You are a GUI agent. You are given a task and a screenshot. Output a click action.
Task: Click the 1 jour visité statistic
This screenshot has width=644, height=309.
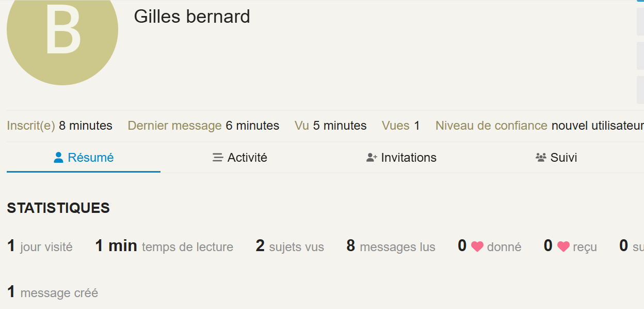coord(40,246)
